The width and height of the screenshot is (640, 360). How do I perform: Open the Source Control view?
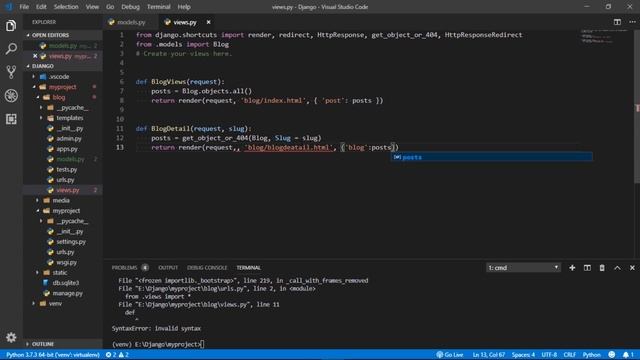11,72
